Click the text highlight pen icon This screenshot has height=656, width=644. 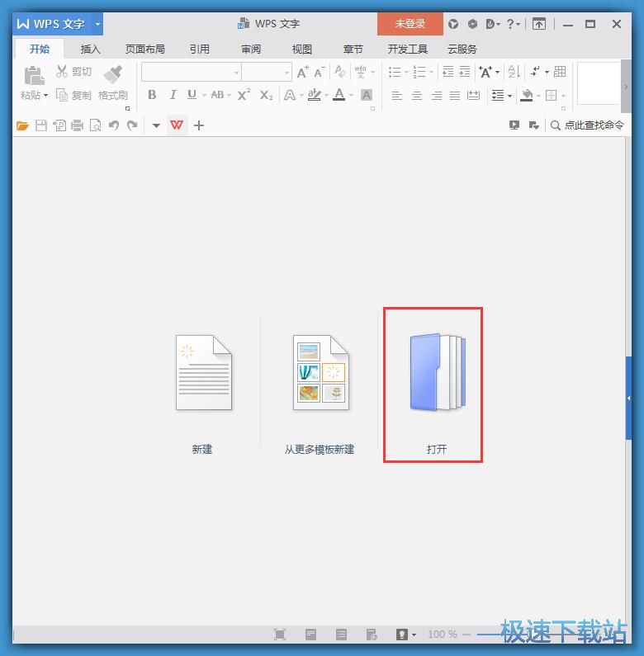314,95
